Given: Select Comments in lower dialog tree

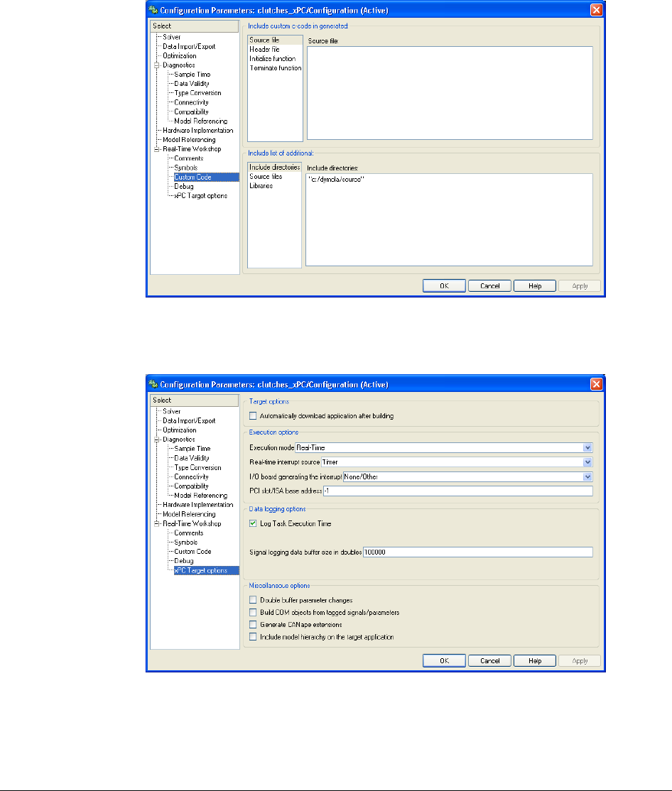Looking at the screenshot, I should (x=189, y=533).
